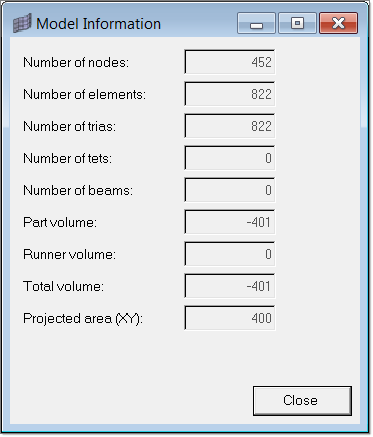The image size is (373, 437).
Task: Click the Part volume value box
Action: (230, 222)
